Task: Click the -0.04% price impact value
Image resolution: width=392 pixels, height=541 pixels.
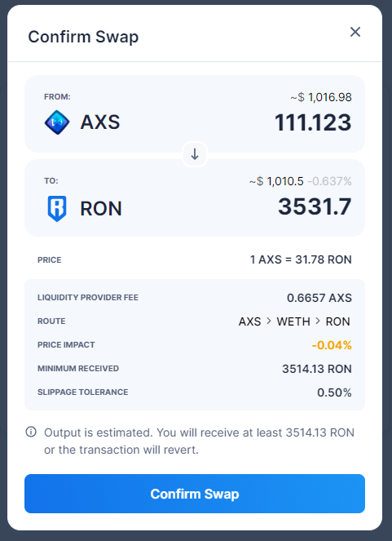Action: pos(332,345)
